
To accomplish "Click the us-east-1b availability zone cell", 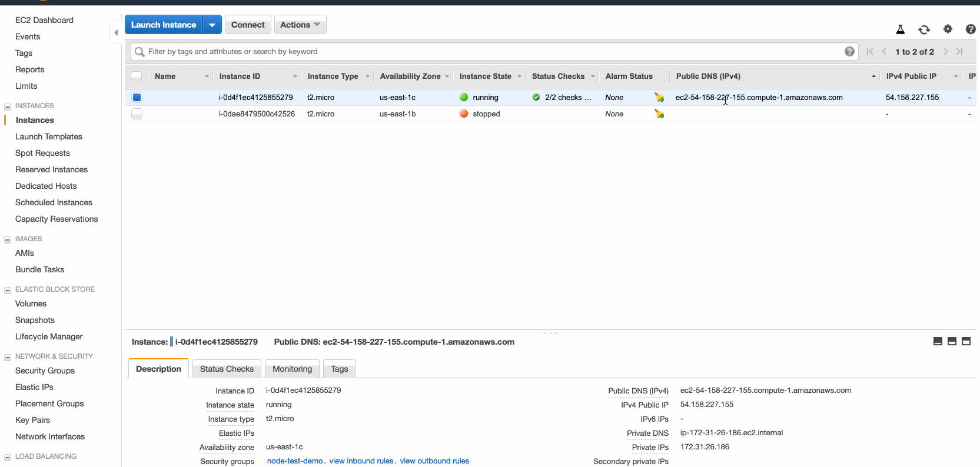I will 397,114.
